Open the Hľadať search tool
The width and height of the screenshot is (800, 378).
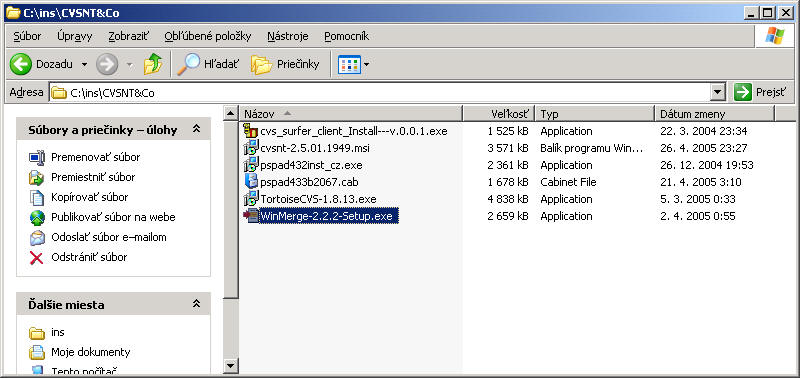[x=208, y=64]
